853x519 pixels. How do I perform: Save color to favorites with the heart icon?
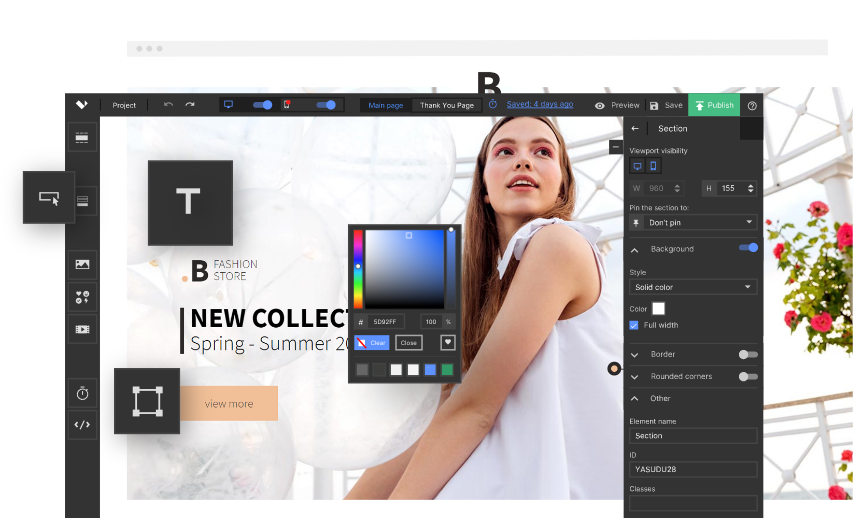tap(447, 343)
